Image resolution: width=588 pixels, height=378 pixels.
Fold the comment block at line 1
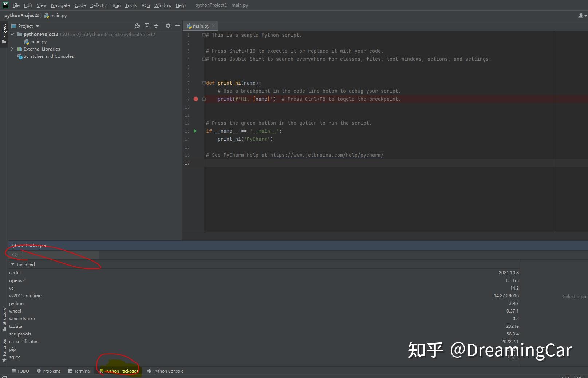point(204,35)
